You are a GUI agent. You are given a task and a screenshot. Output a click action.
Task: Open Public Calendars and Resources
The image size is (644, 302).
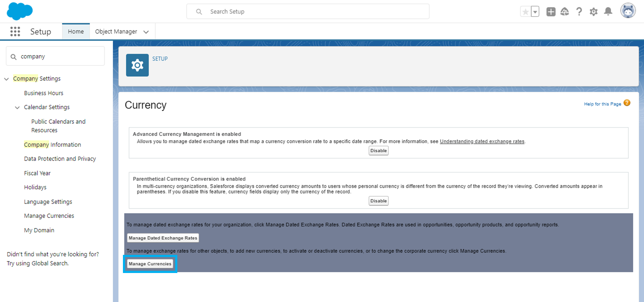[x=58, y=126]
